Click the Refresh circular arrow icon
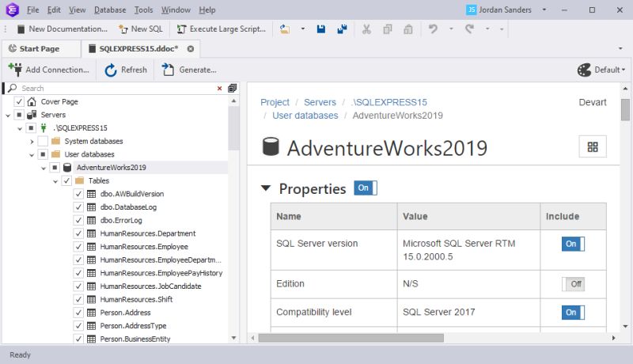 click(x=111, y=70)
